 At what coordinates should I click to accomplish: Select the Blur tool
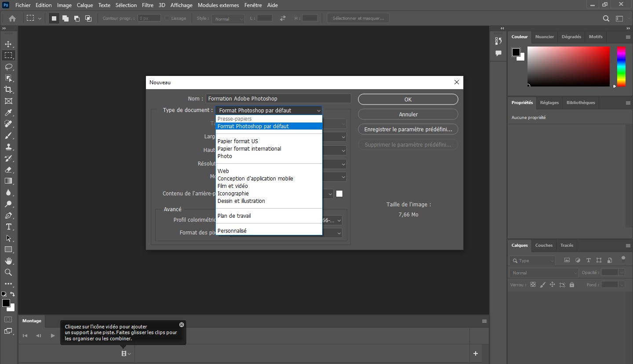coord(8,192)
